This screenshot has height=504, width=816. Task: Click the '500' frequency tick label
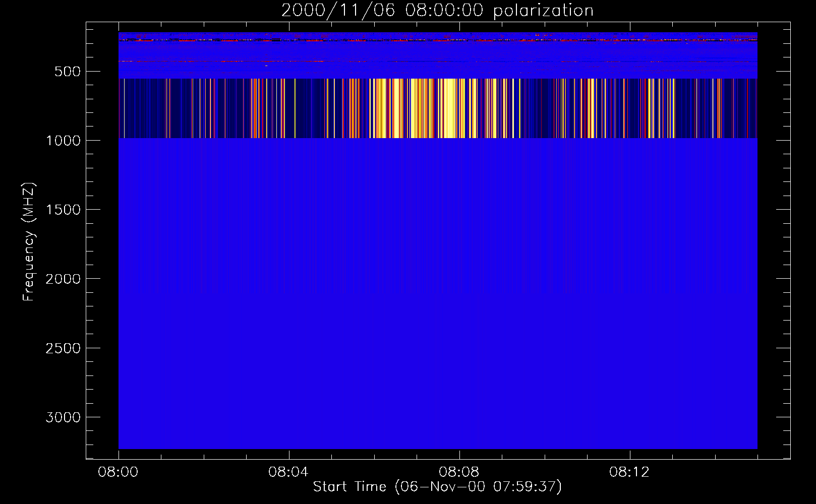point(68,72)
